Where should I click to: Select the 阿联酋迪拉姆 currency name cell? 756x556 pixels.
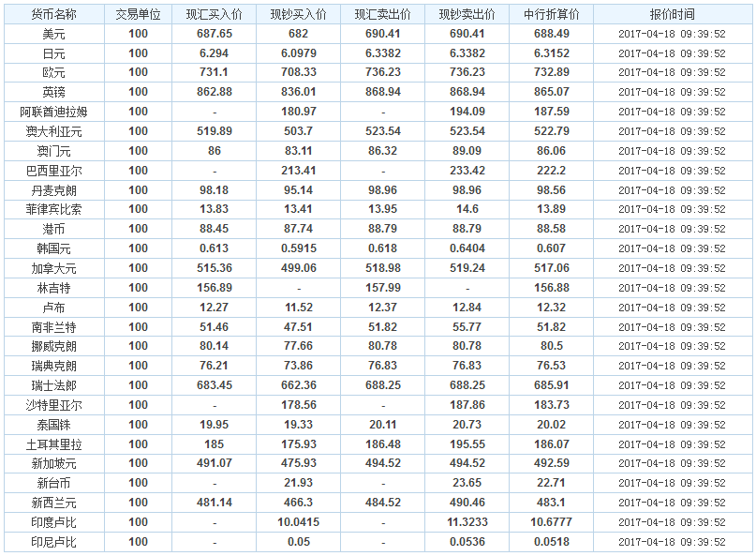pos(54,112)
